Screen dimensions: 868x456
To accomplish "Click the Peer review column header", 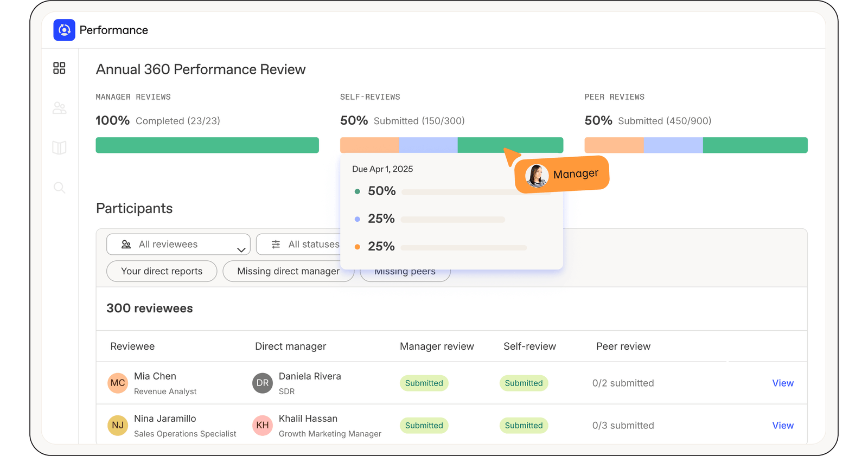I will coord(623,346).
